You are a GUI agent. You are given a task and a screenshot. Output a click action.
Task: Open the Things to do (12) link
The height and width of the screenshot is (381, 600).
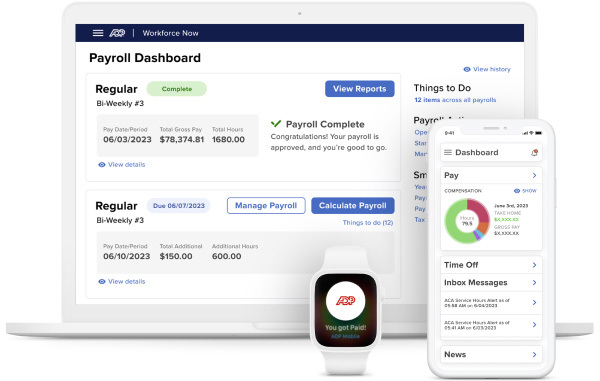(368, 223)
